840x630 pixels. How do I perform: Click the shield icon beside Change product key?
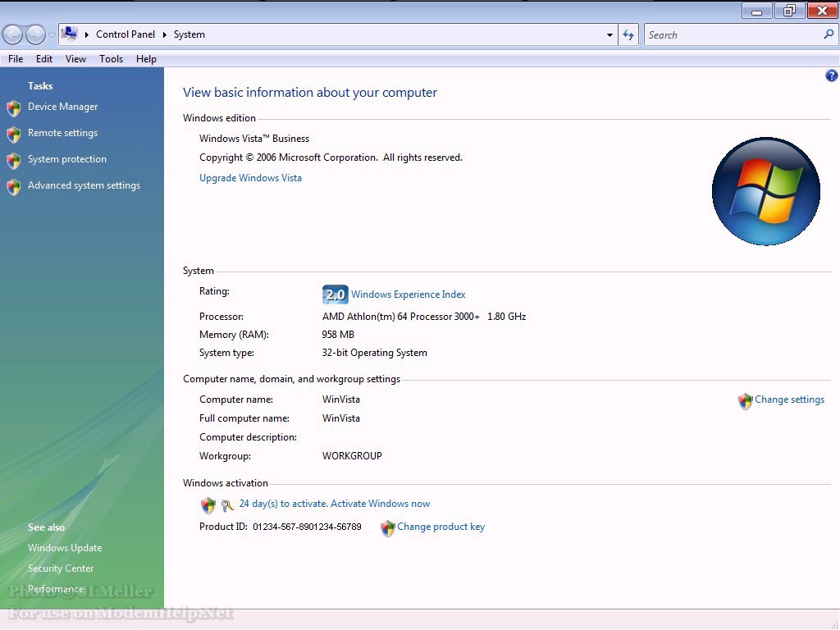tap(388, 528)
